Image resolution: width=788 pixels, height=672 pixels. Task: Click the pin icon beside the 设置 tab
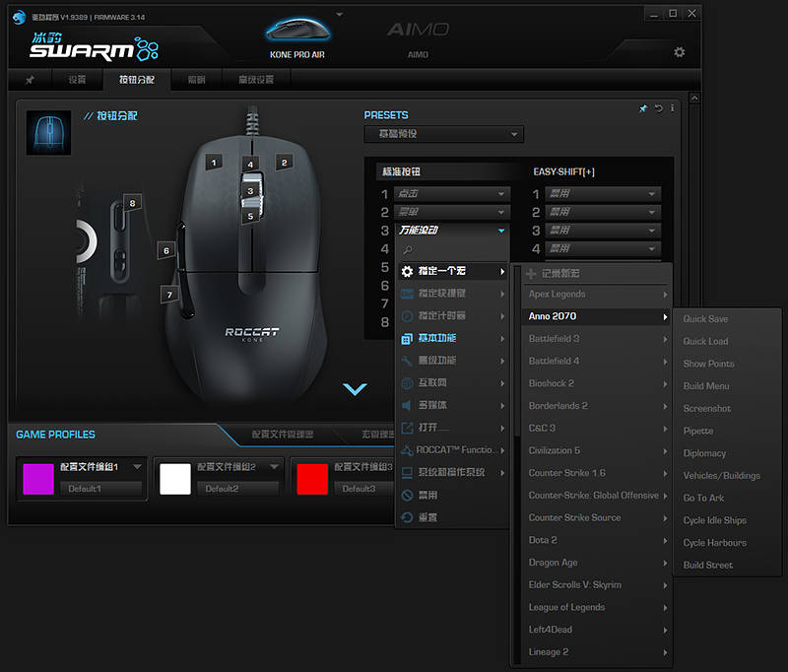point(31,80)
